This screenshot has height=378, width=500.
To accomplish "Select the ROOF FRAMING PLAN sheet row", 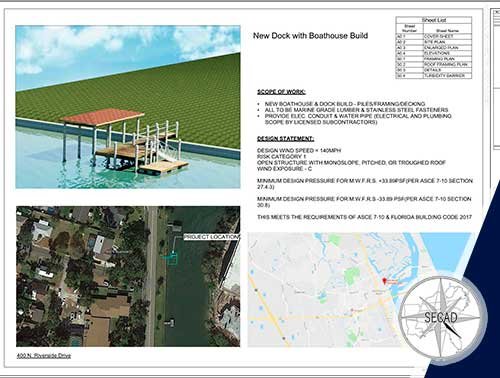I will coord(434,65).
